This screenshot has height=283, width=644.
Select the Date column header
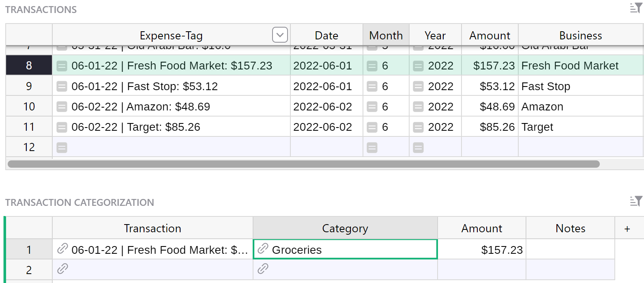click(326, 35)
